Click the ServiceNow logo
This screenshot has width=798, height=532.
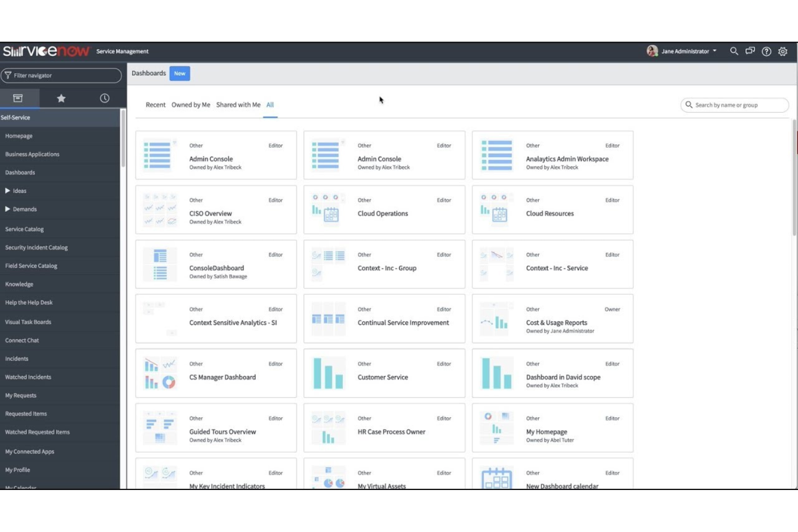(x=46, y=51)
